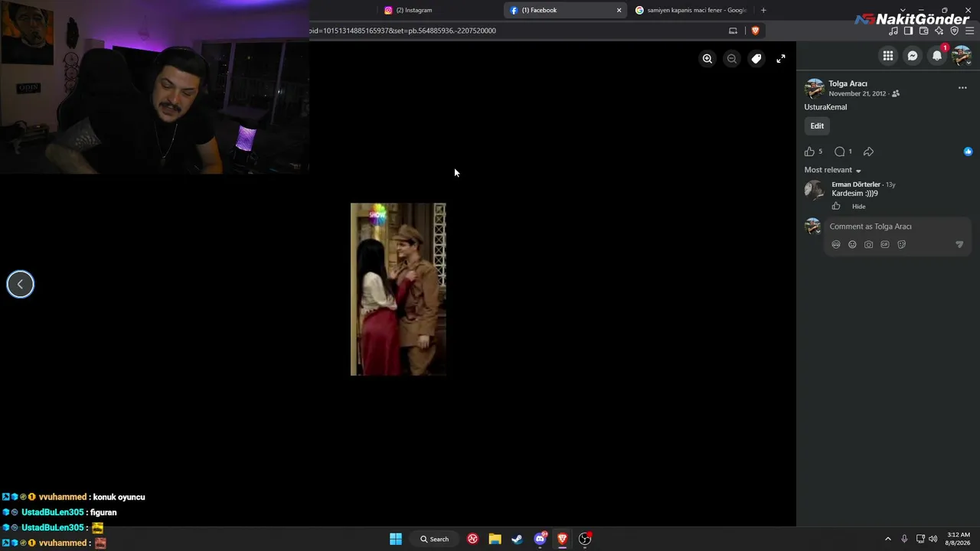
Task: Open post options three-dot menu
Action: click(x=962, y=88)
